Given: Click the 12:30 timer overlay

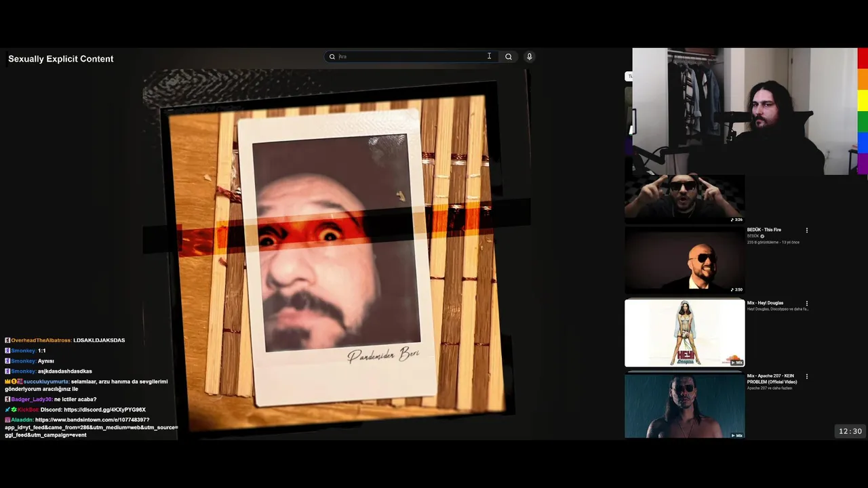Looking at the screenshot, I should coord(850,431).
